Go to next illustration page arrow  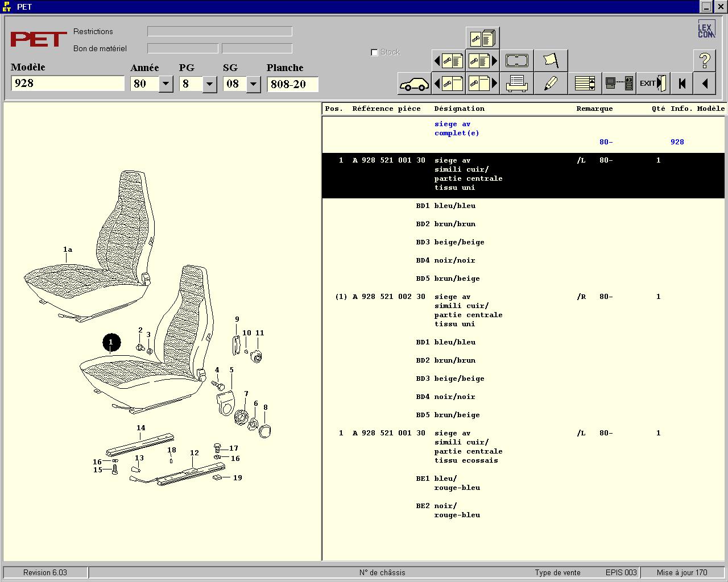click(x=482, y=84)
